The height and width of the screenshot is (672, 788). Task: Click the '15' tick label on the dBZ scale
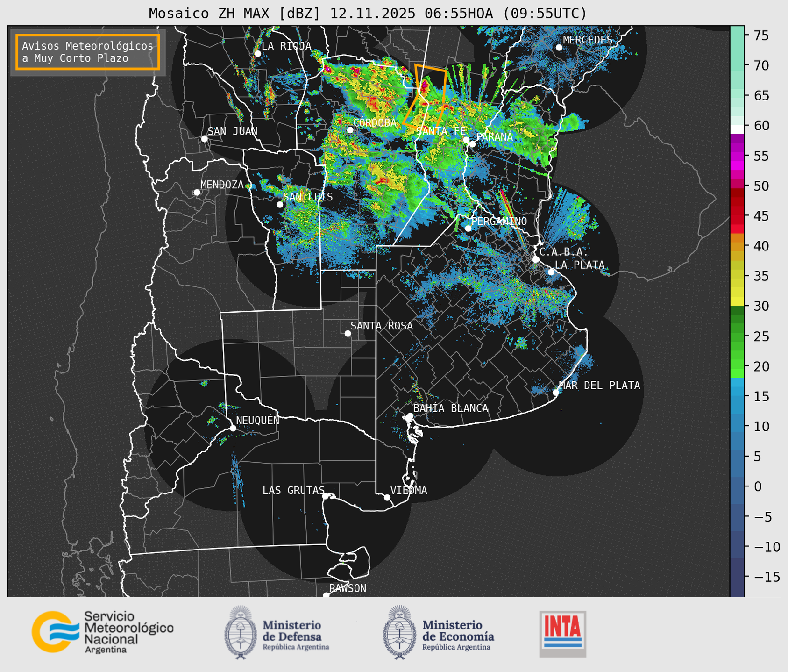pos(761,397)
